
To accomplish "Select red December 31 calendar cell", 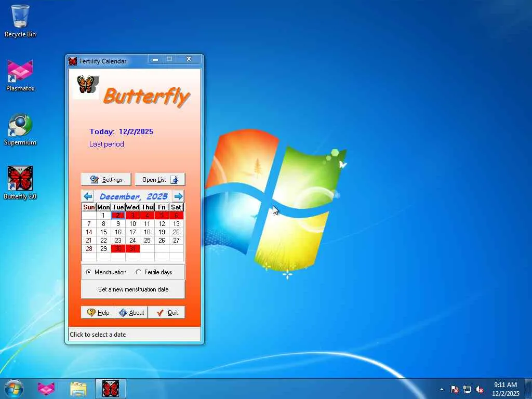I will coord(132,249).
